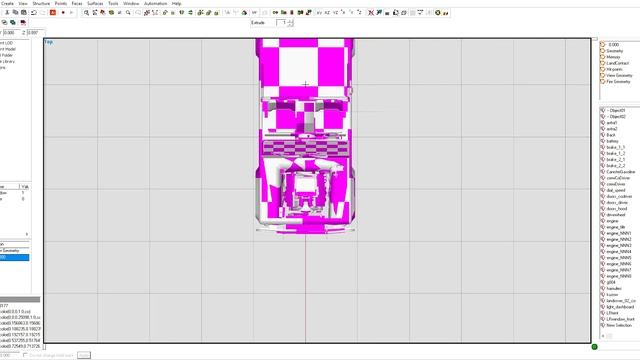Screen dimensions: 640x360
Task: Click the highlighted blue row in left panel
Action: coord(14,257)
